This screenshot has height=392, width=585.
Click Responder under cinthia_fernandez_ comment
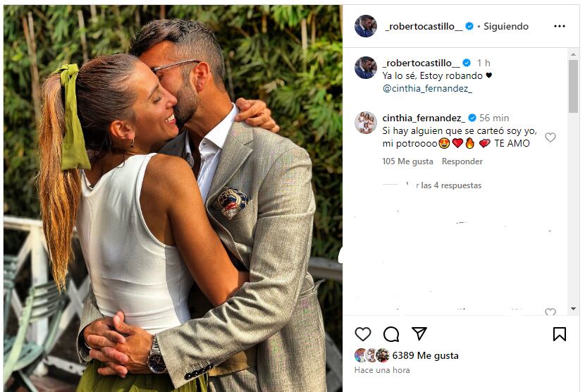point(462,161)
